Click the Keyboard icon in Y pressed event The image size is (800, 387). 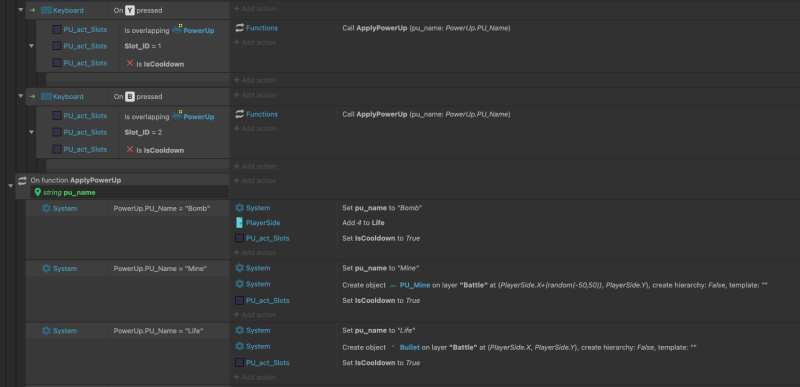(46, 10)
